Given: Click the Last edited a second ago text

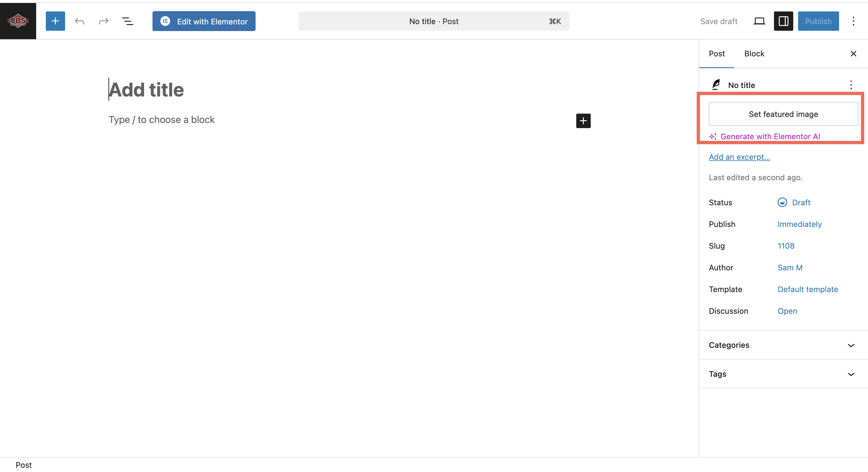Looking at the screenshot, I should [x=756, y=177].
